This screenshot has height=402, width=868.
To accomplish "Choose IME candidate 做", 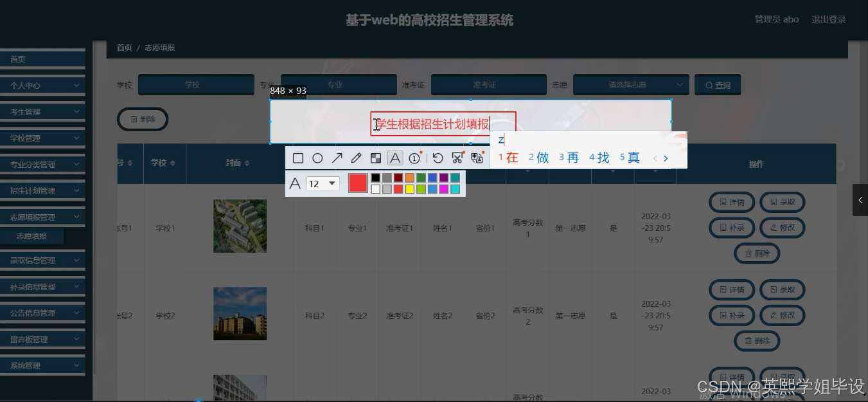I will click(539, 158).
